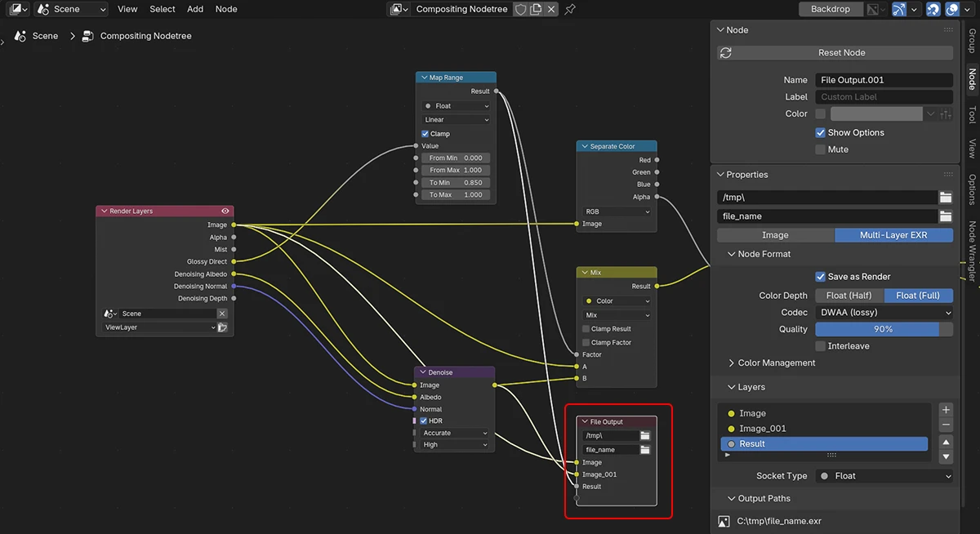Browse folder for file_name in sidebar
Image resolution: width=980 pixels, height=534 pixels.
945,216
